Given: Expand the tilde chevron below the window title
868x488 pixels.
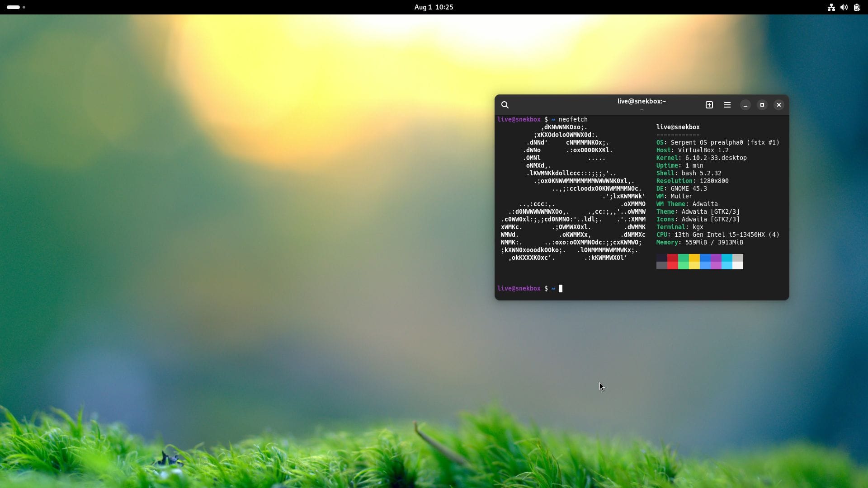Looking at the screenshot, I should click(x=642, y=109).
